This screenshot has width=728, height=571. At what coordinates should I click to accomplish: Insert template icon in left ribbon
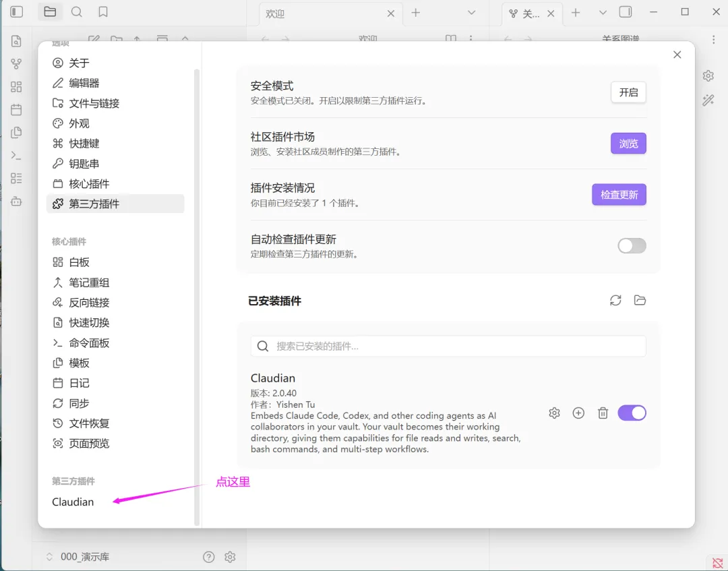click(16, 132)
